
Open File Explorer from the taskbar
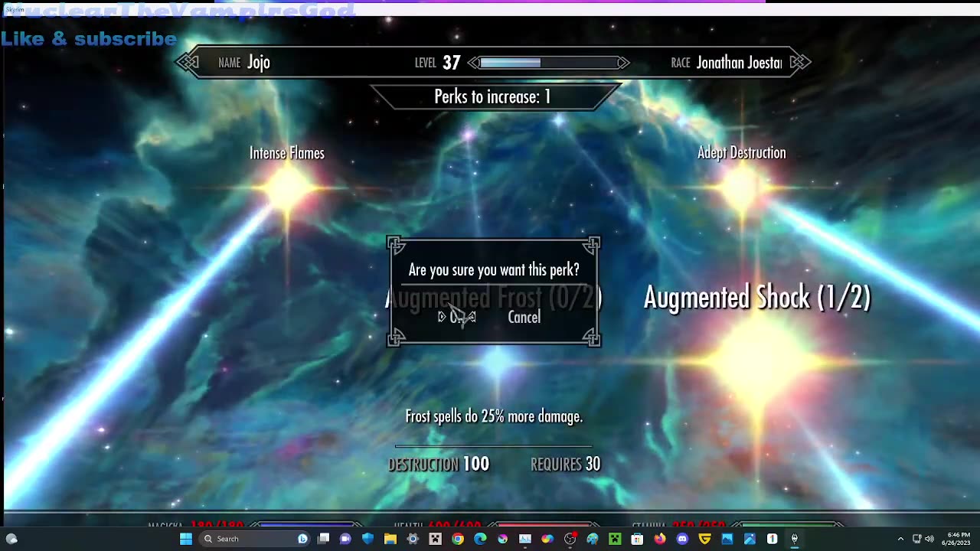(390, 539)
